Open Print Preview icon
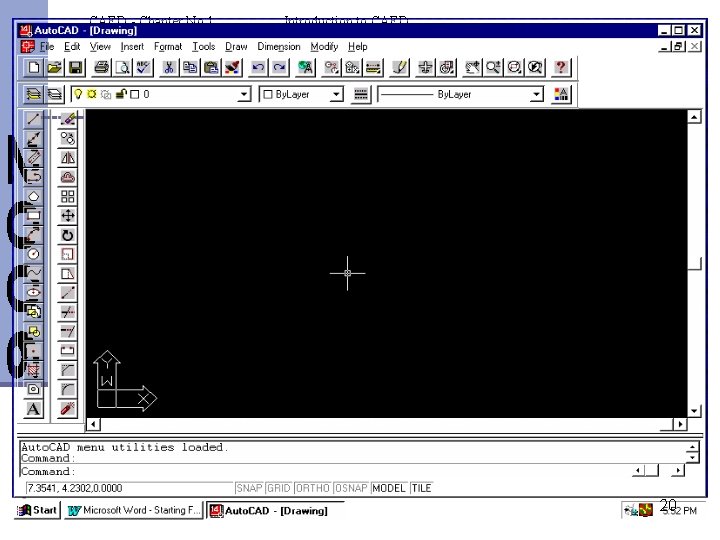Screen dimensions: 720x540 pos(123,68)
